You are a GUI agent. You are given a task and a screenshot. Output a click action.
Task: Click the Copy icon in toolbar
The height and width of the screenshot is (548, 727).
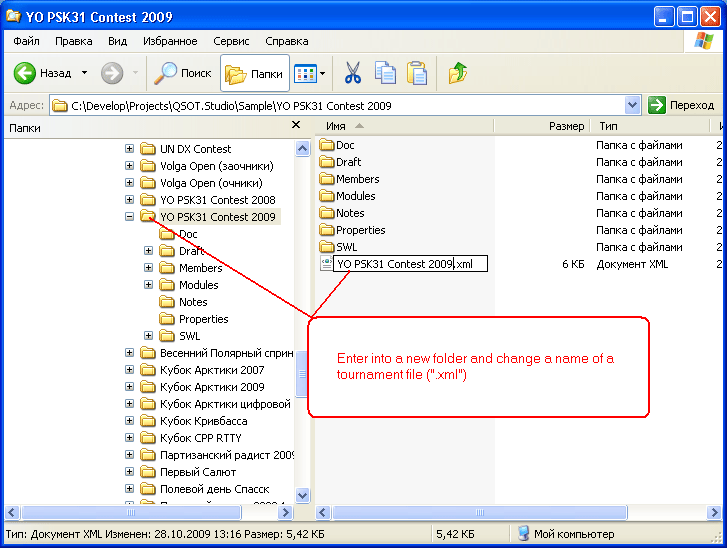tap(385, 73)
